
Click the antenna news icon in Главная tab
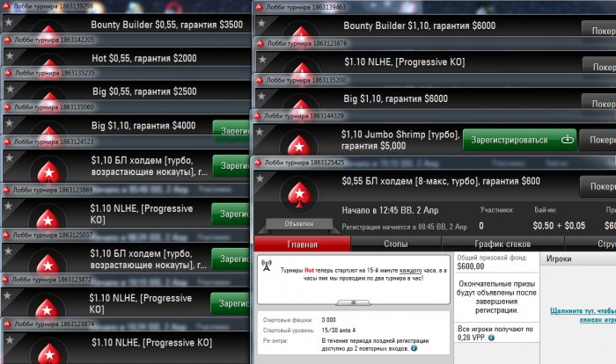click(267, 266)
